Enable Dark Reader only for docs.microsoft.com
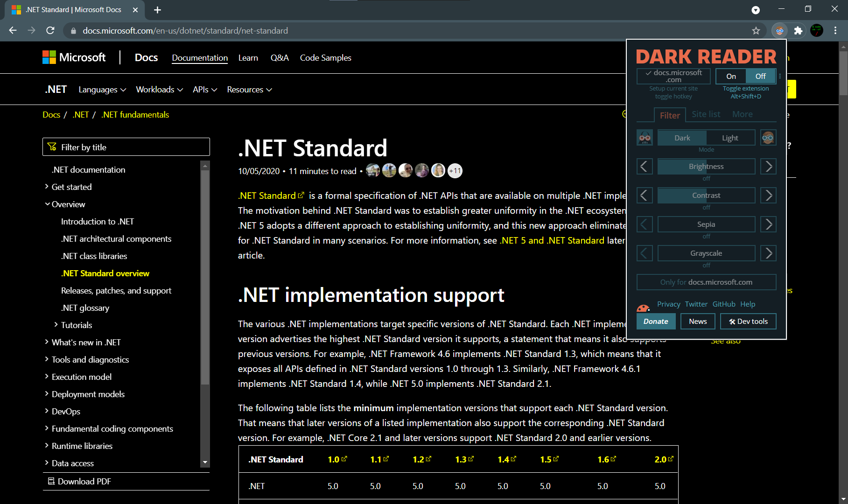848x504 pixels. (706, 282)
